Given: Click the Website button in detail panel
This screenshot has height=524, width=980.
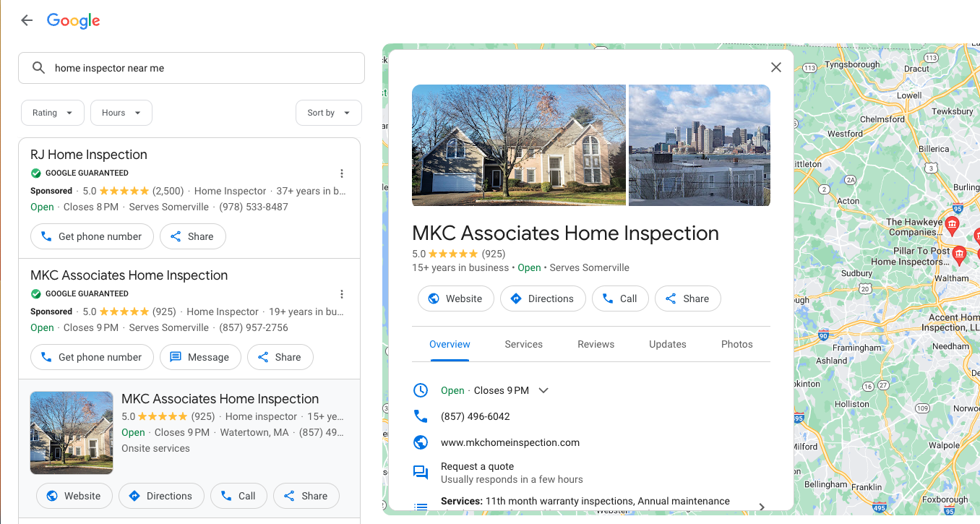Looking at the screenshot, I should click(456, 298).
